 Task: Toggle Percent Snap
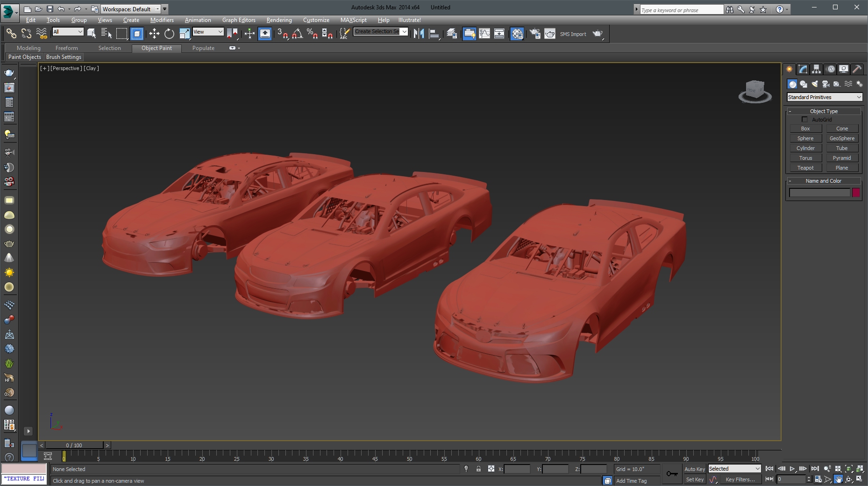point(313,34)
